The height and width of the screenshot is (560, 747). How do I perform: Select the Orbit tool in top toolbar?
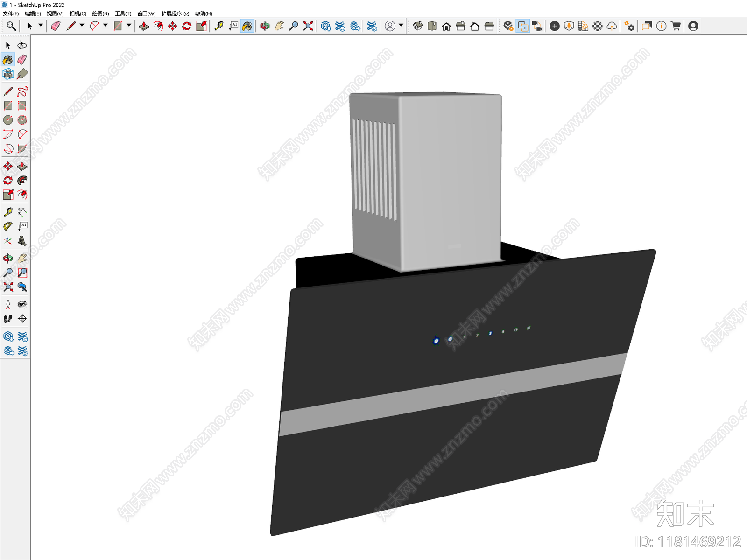pos(265,26)
